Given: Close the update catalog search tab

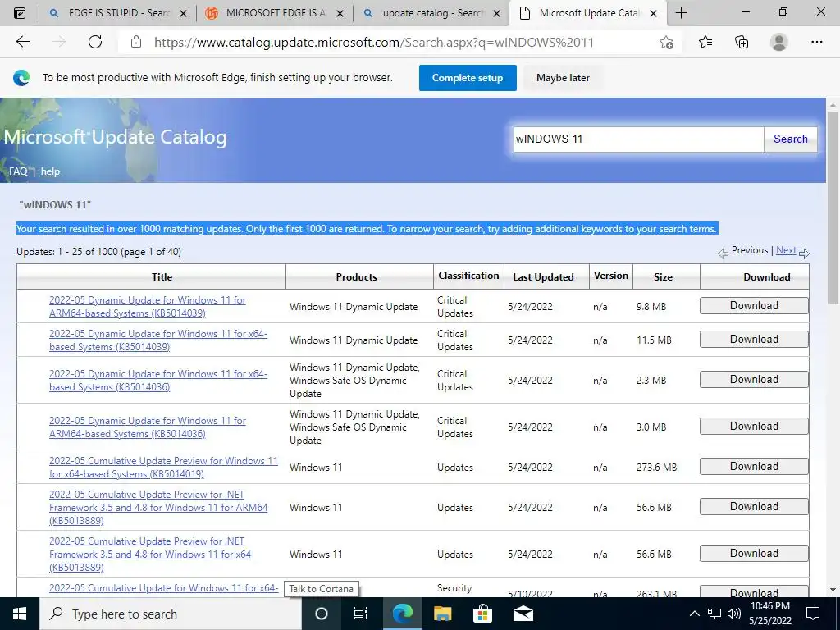Looking at the screenshot, I should click(x=496, y=13).
